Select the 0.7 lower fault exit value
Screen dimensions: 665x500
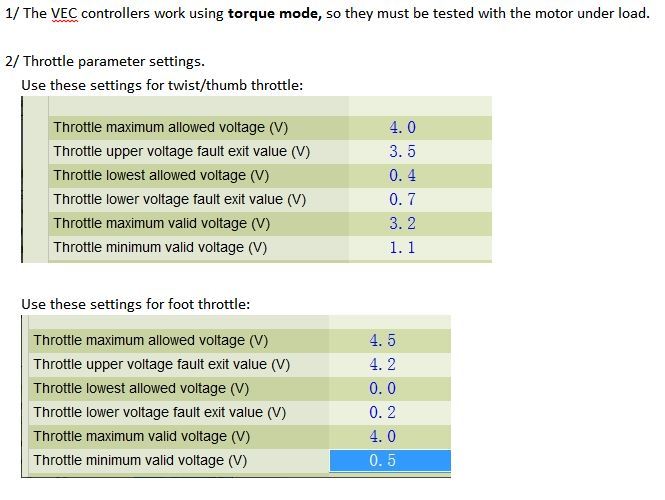pyautogui.click(x=403, y=200)
